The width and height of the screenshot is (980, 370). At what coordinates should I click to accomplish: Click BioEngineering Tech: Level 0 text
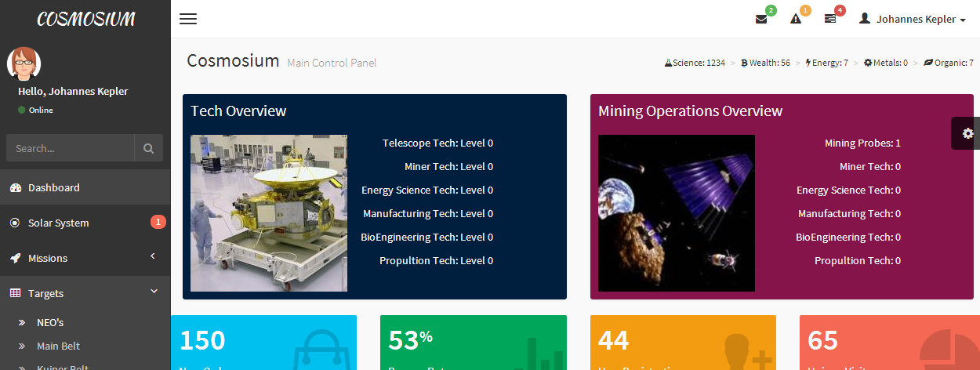pyautogui.click(x=427, y=238)
